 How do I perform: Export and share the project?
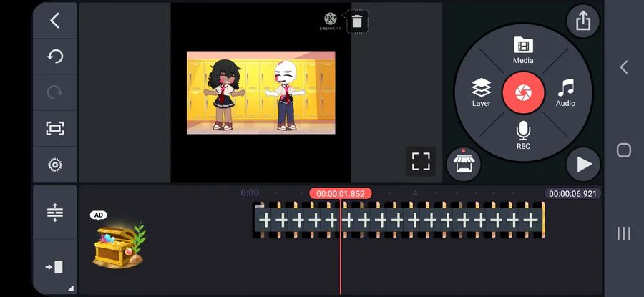pyautogui.click(x=583, y=21)
